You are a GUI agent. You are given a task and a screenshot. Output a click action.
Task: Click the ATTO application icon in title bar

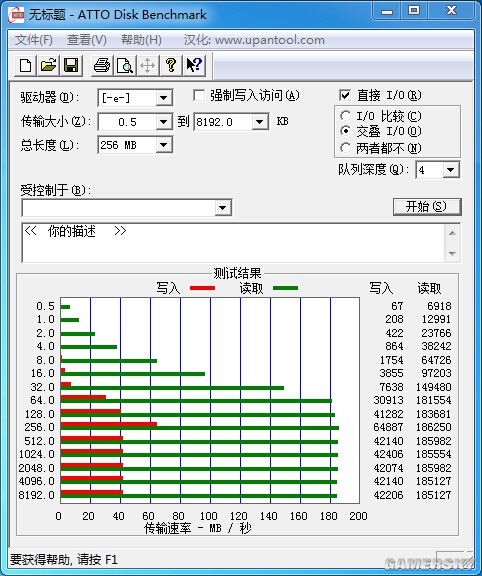[17, 15]
